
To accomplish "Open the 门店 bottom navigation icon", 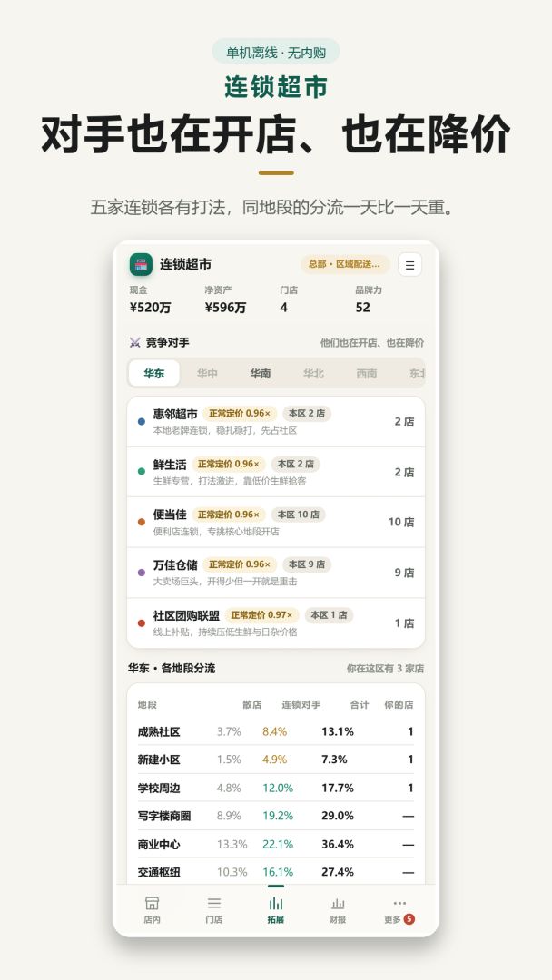I will (x=213, y=903).
